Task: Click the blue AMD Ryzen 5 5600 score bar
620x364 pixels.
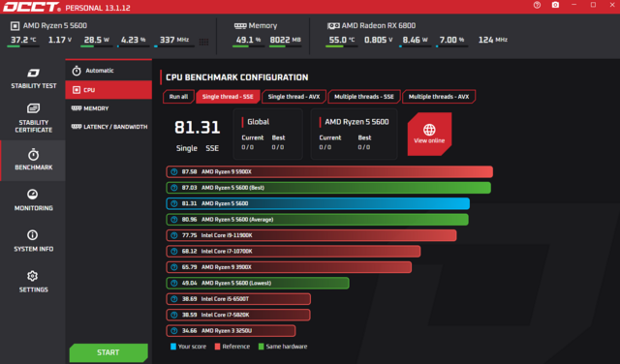Action: (x=318, y=203)
